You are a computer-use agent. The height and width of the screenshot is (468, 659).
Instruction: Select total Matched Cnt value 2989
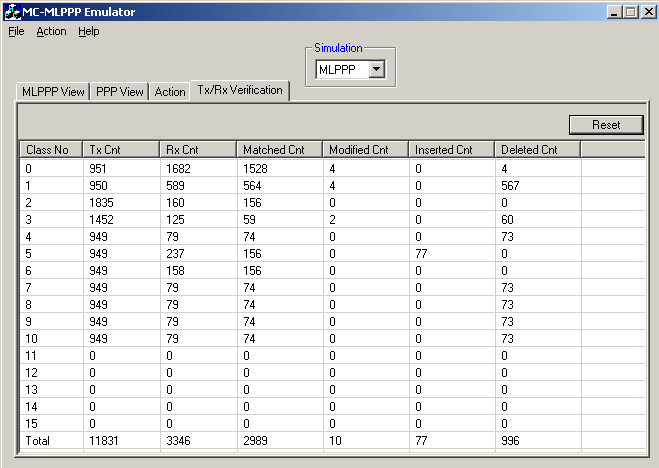(x=255, y=441)
